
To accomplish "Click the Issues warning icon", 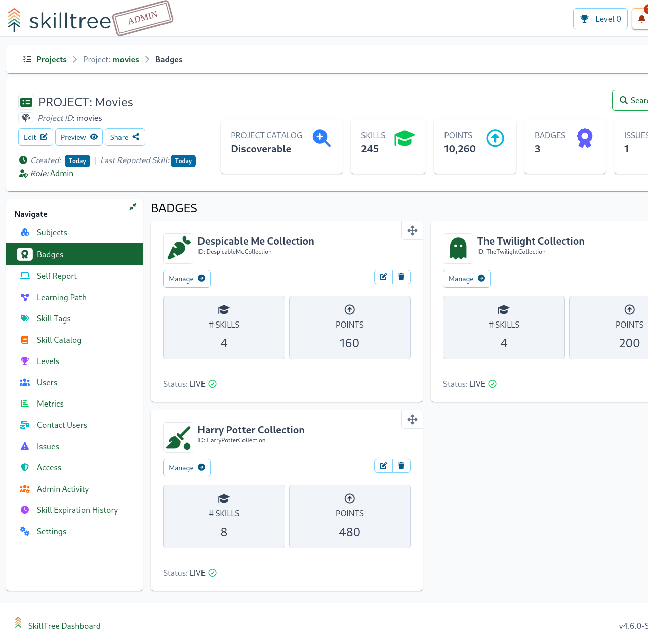I will [x=25, y=446].
